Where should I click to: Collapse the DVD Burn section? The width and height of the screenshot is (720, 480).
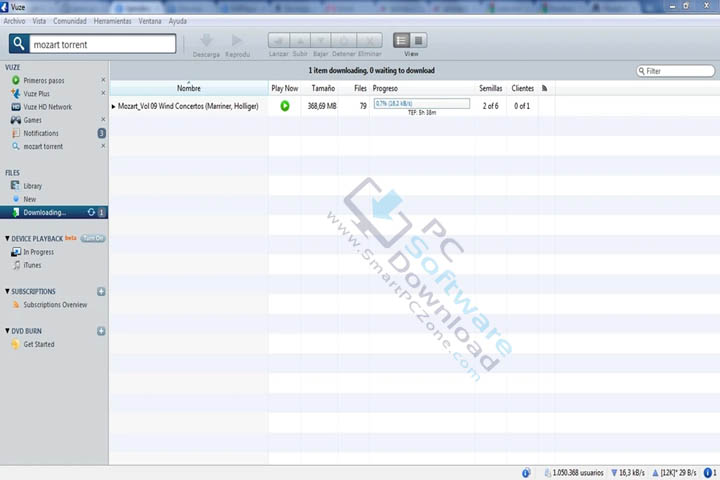[x=7, y=331]
